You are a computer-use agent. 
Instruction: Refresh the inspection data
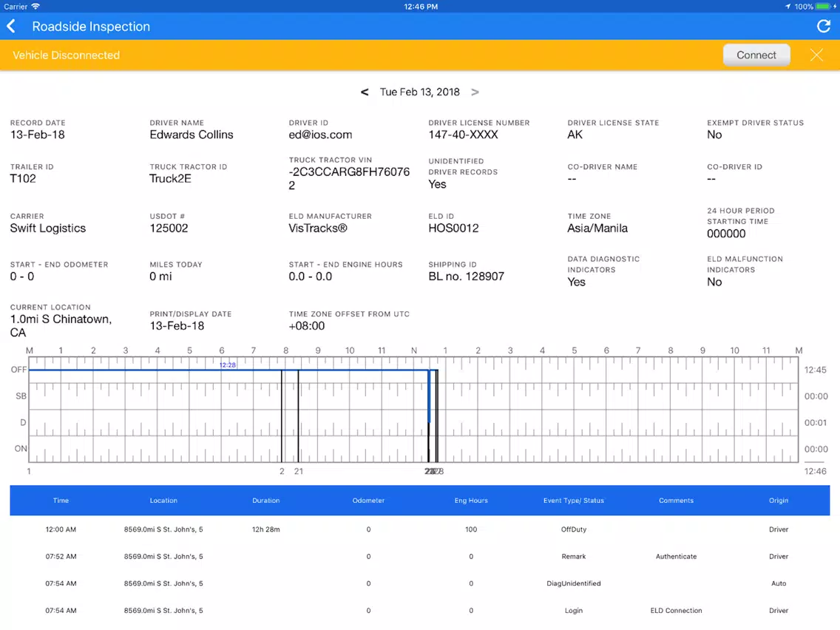824,27
